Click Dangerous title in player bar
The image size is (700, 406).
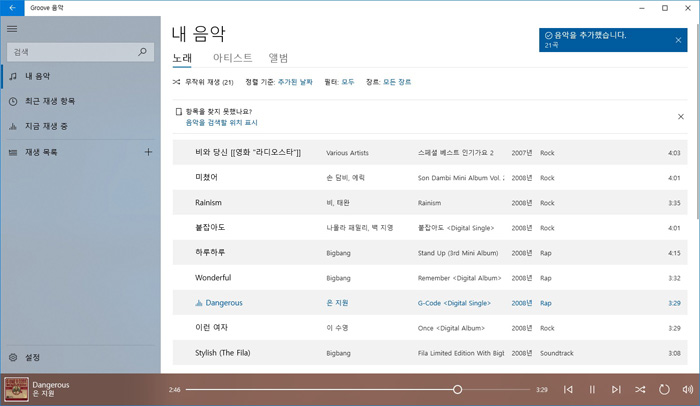(x=50, y=385)
